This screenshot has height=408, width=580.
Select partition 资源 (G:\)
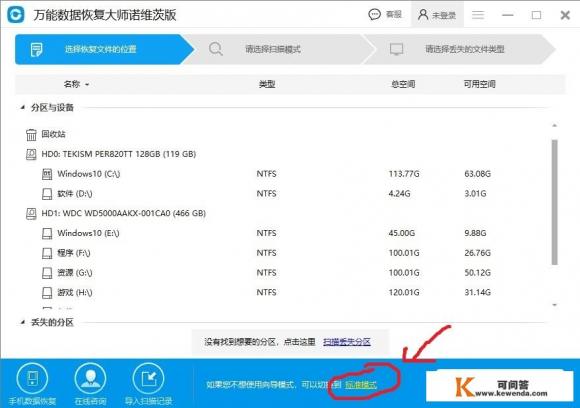75,273
